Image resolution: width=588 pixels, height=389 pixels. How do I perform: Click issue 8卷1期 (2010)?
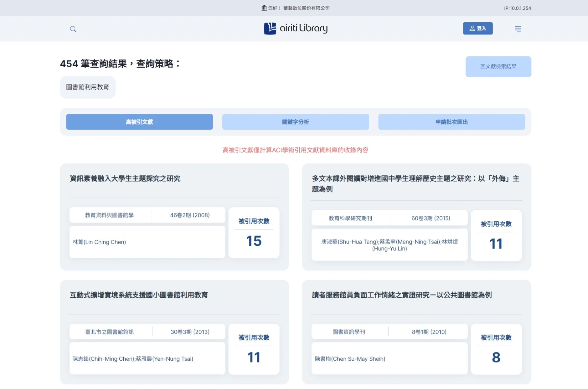point(429,332)
